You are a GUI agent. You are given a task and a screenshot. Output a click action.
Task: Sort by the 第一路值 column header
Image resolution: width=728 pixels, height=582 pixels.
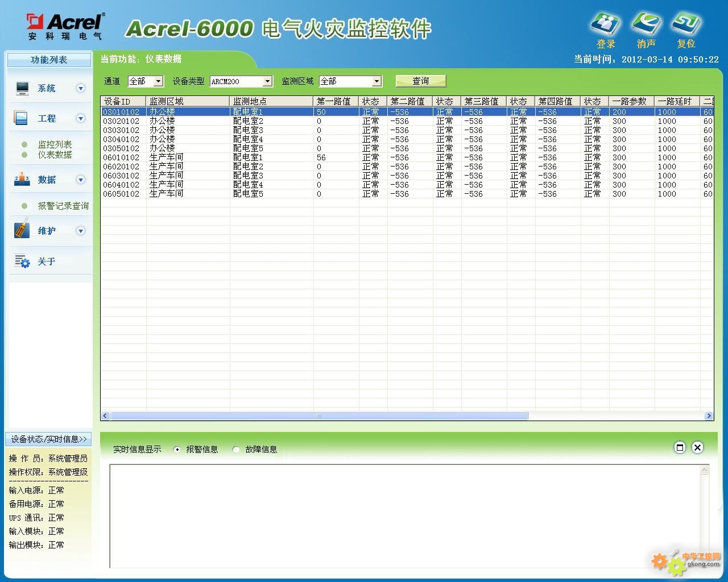336,101
